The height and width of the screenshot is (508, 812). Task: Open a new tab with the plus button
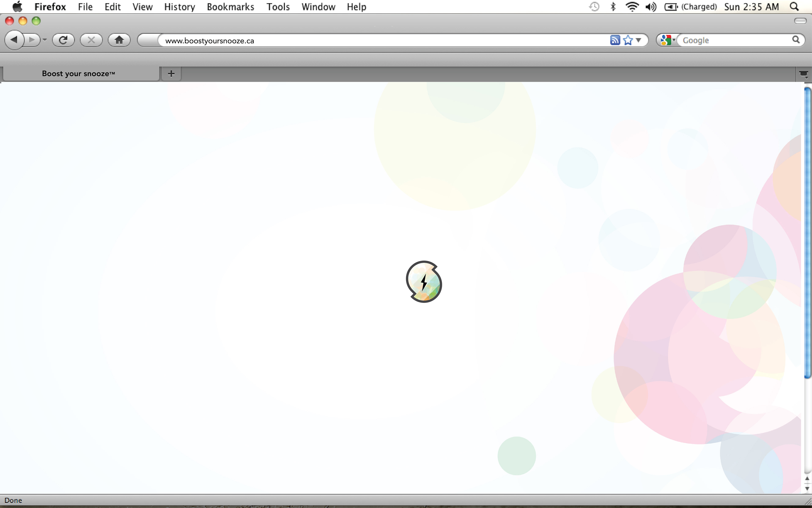tap(171, 74)
